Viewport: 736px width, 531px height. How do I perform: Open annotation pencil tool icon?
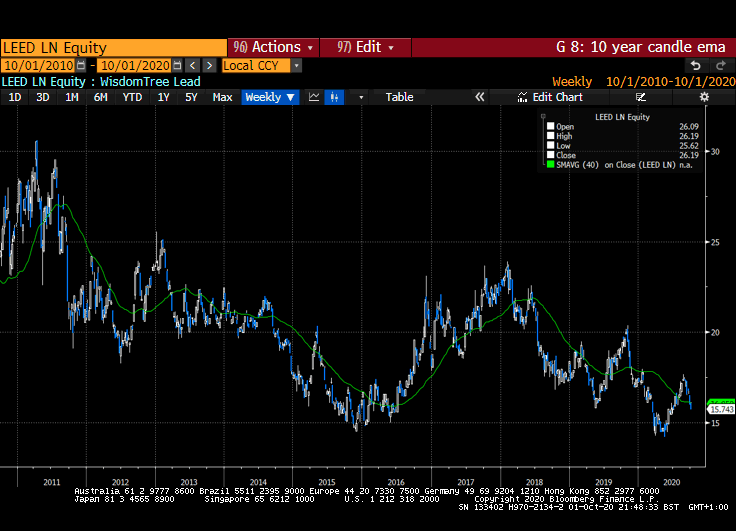coord(641,97)
